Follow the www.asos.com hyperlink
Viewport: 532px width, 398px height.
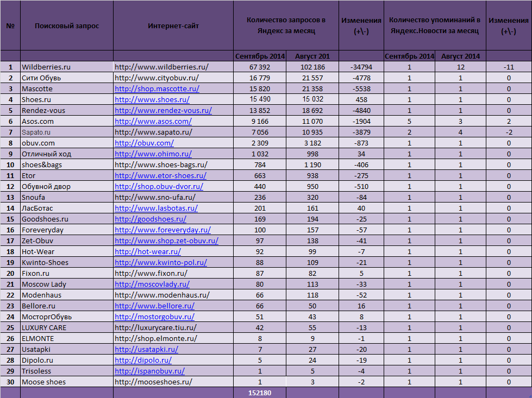point(153,121)
